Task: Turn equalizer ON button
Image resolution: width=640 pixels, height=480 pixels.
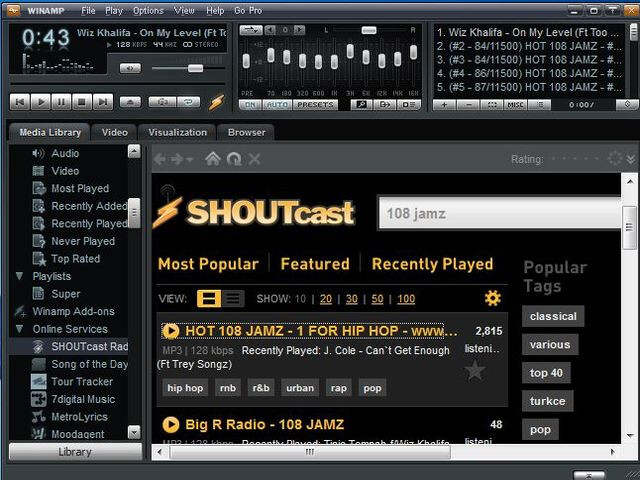Action: [250, 105]
